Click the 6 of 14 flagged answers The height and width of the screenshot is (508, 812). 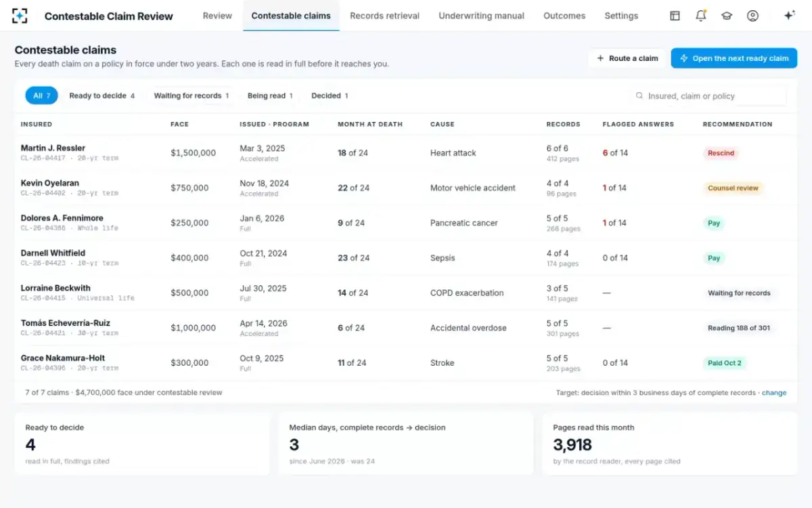615,153
